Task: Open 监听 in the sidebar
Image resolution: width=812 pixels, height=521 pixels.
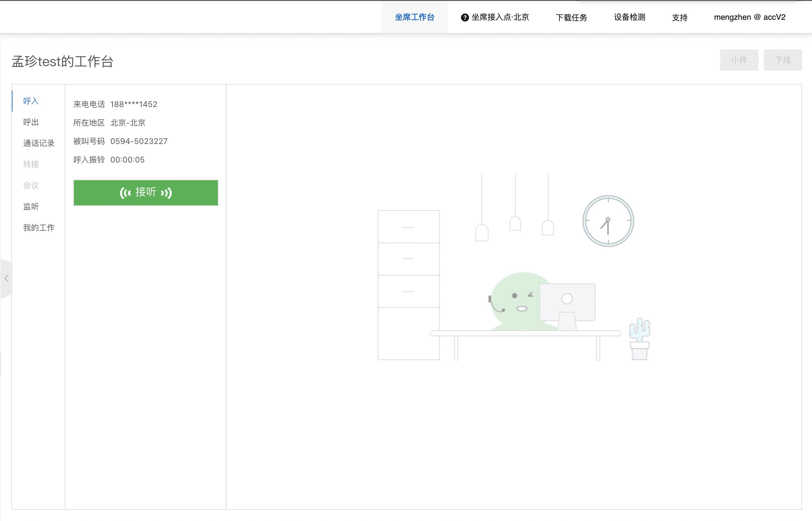Action: [x=31, y=206]
